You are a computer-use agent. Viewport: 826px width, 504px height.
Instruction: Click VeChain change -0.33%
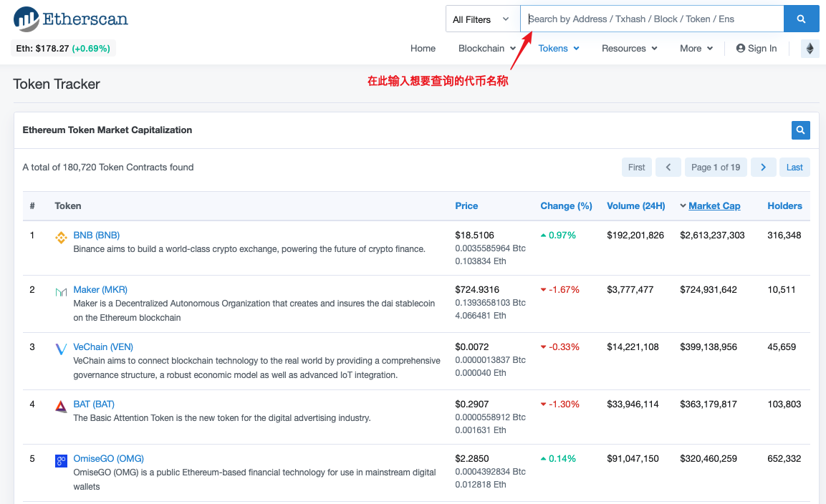pos(560,347)
